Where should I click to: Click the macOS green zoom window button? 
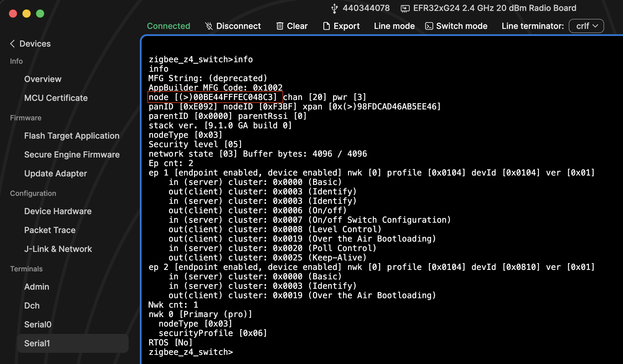point(40,14)
